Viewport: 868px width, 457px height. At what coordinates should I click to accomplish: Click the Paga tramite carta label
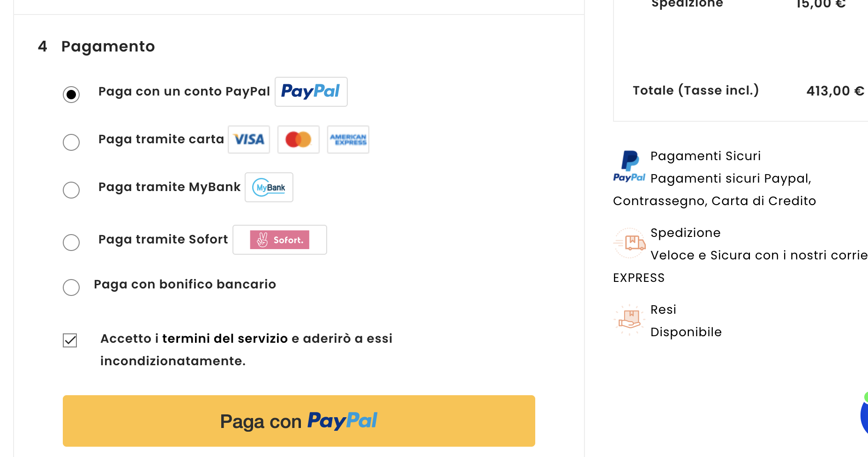coord(161,139)
